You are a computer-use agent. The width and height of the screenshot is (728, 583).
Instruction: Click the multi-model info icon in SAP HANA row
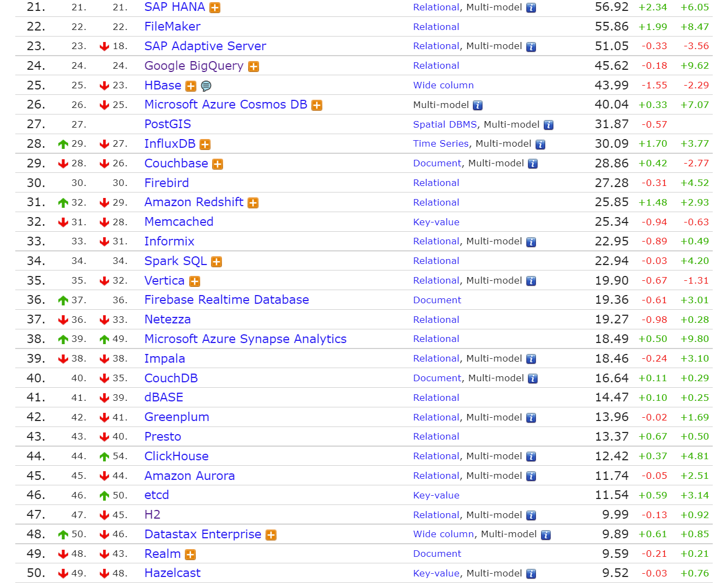[531, 8]
